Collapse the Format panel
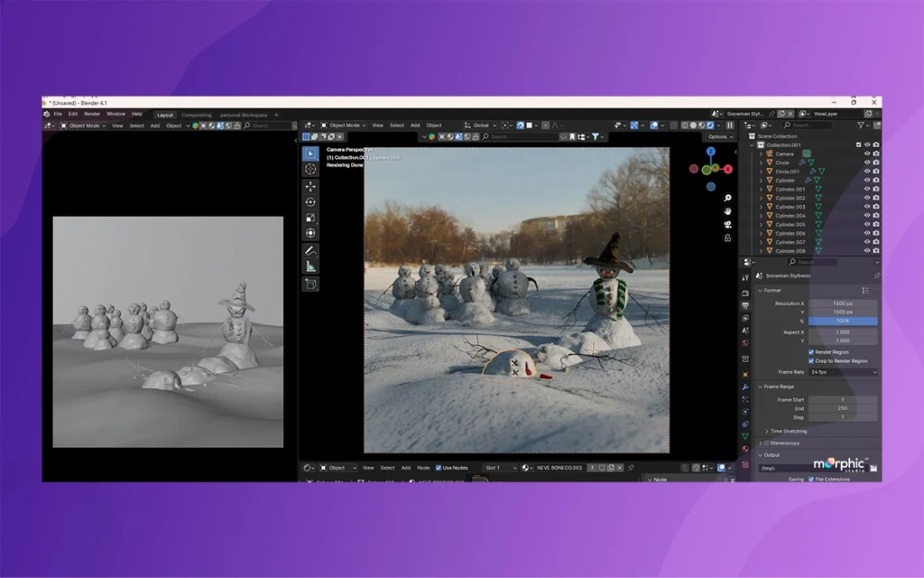This screenshot has height=578, width=924. 760,290
